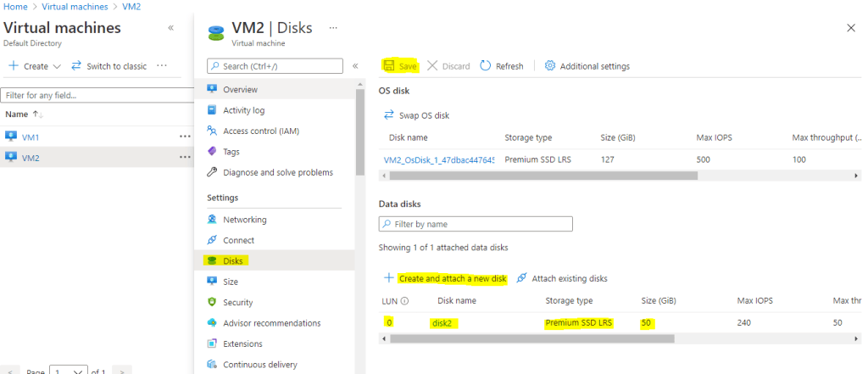Click the Switch to classic arrows icon
This screenshot has height=374, width=868.
pos(77,66)
